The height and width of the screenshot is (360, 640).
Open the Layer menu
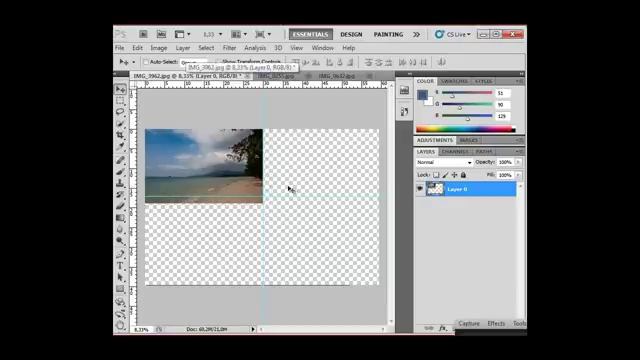click(x=183, y=48)
